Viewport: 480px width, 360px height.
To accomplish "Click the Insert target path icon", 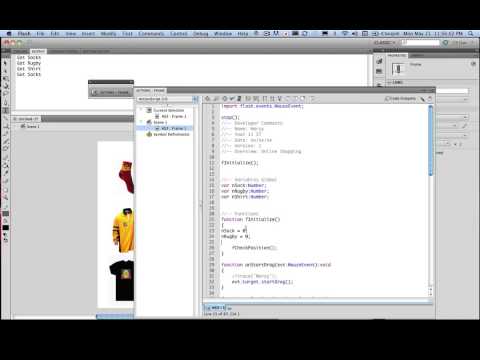I will (x=224, y=99).
